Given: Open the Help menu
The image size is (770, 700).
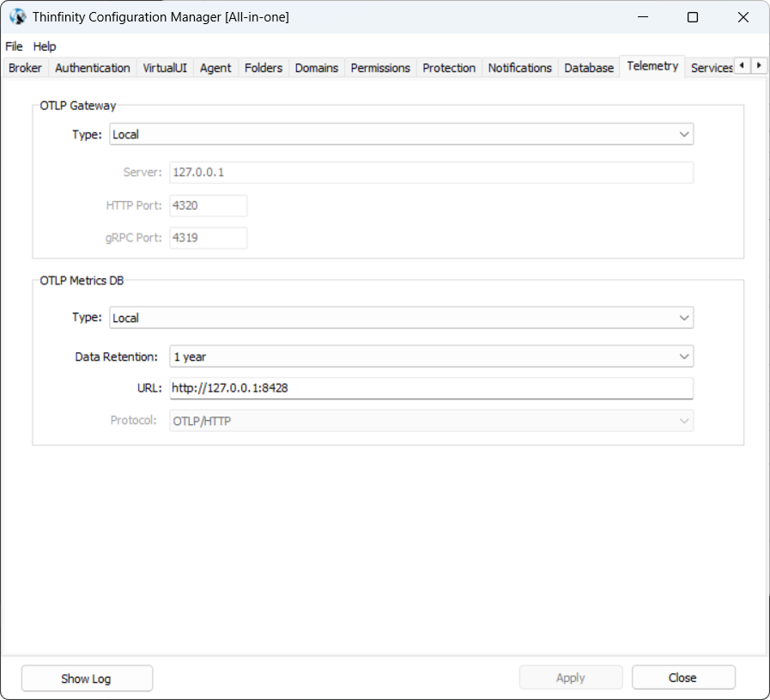Looking at the screenshot, I should click(45, 46).
